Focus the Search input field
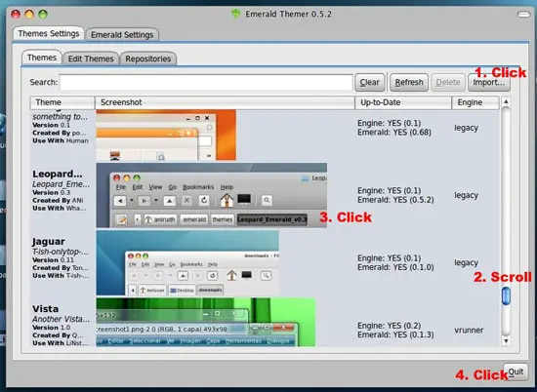The height and width of the screenshot is (392, 537). [x=206, y=83]
